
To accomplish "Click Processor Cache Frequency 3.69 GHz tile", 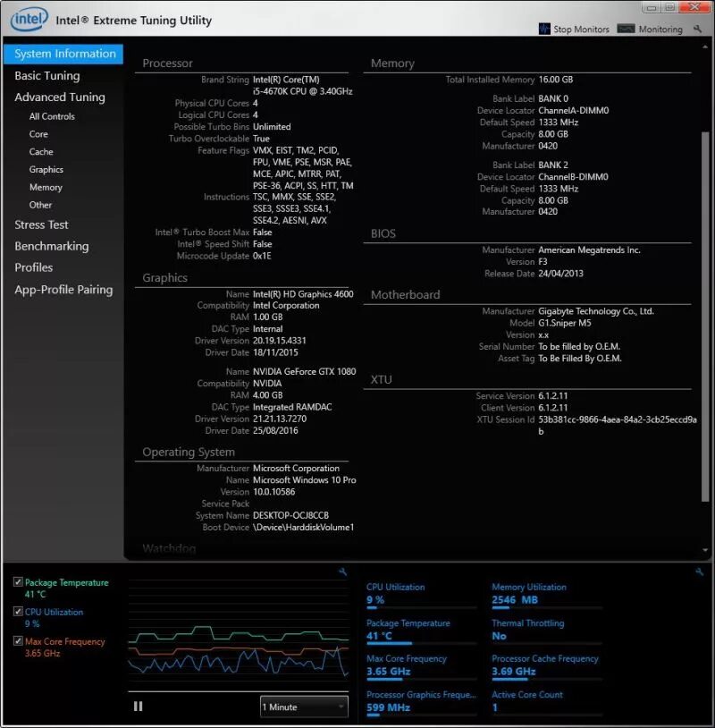I will pos(547,666).
